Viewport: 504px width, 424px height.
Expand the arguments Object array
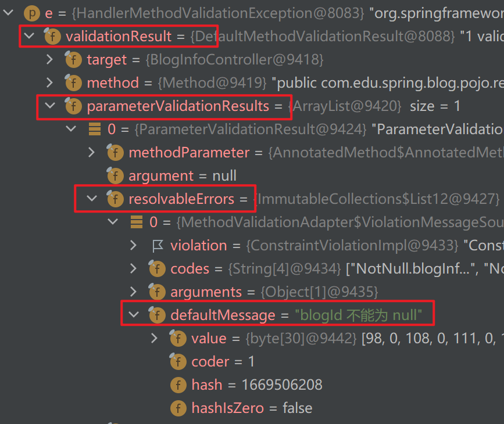click(133, 292)
